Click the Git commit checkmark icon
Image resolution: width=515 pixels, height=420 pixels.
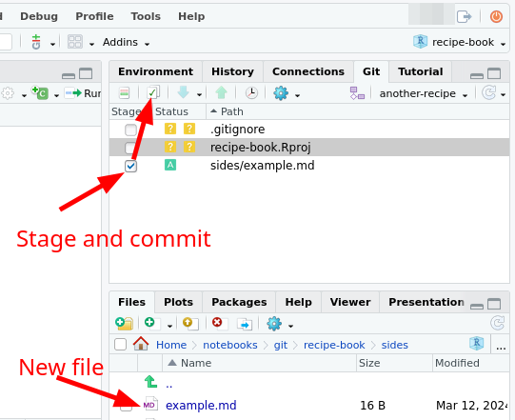[153, 92]
